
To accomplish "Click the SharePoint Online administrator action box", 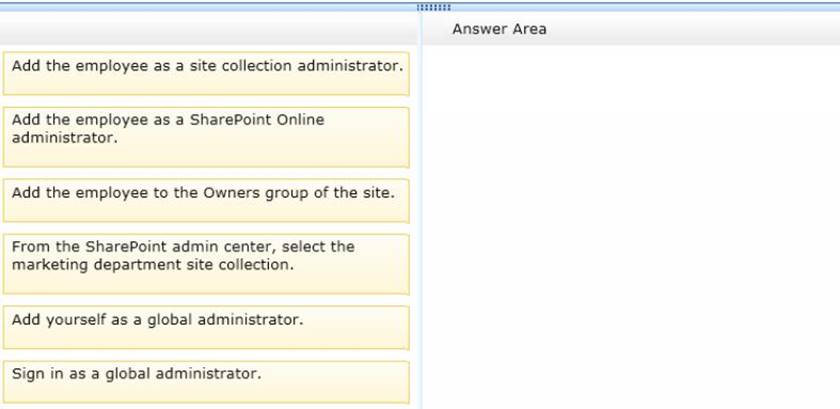I will click(x=206, y=137).
